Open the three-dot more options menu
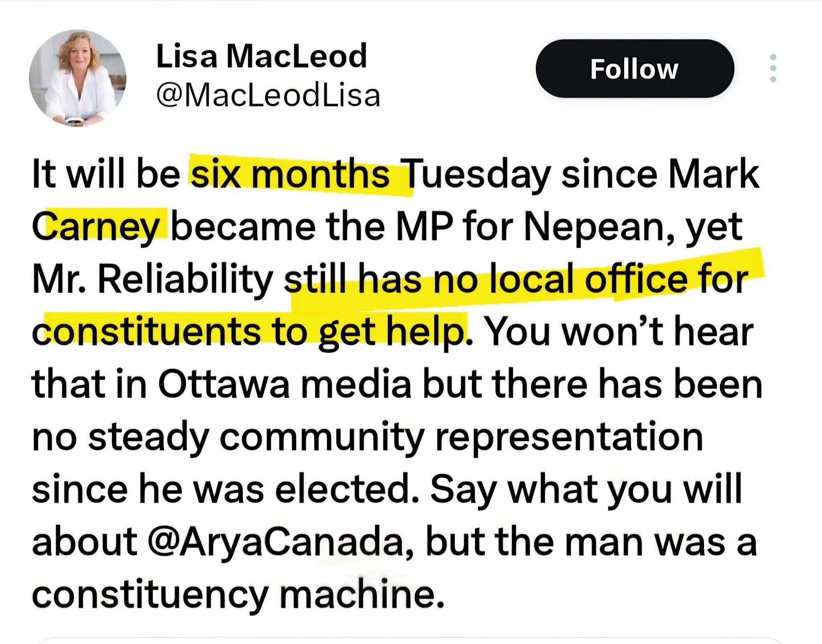 coord(773,68)
